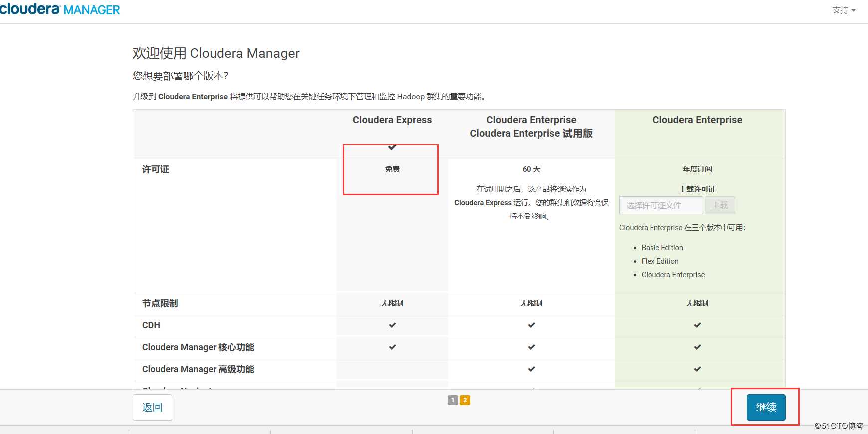868x434 pixels.
Task: Click 无限制 in the green Enterprise column
Action: click(697, 303)
